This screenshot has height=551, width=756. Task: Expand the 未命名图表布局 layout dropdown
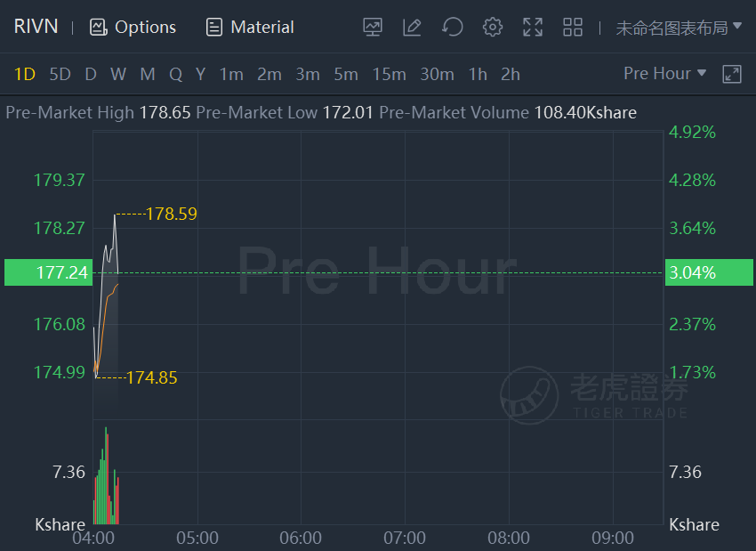coord(679,28)
